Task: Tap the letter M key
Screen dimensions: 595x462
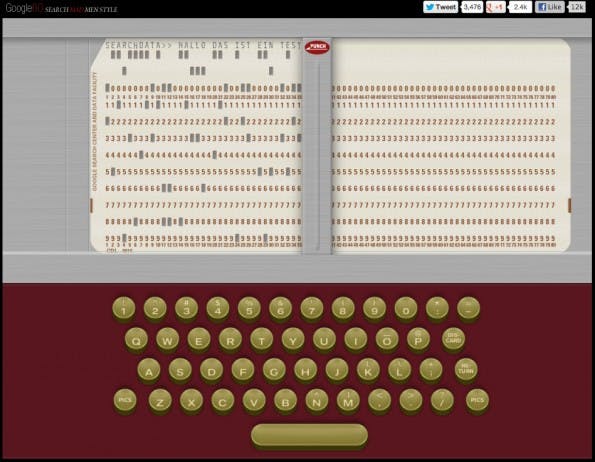Action: [x=348, y=400]
